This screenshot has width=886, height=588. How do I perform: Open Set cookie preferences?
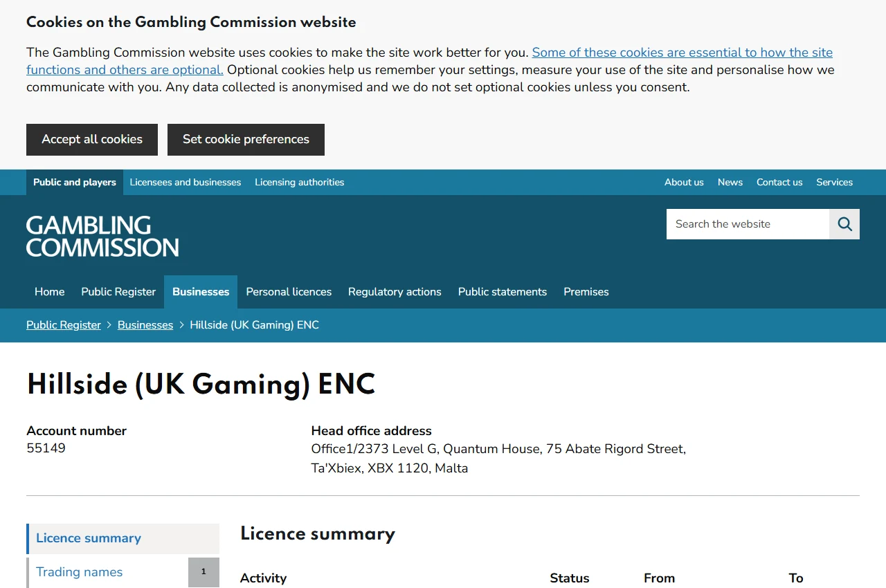pyautogui.click(x=246, y=140)
